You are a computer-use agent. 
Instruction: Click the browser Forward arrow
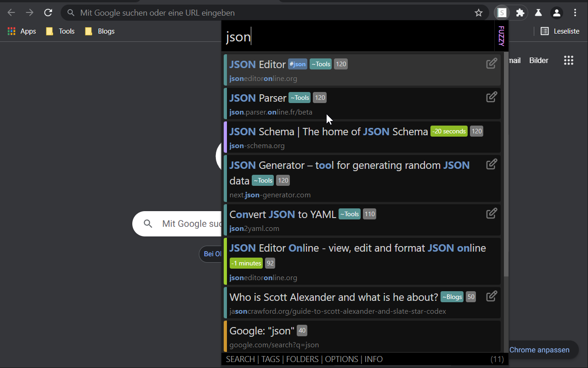click(30, 13)
